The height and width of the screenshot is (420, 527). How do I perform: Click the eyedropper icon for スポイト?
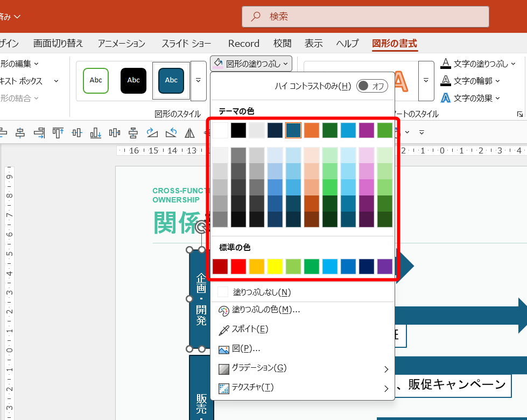[x=223, y=330]
